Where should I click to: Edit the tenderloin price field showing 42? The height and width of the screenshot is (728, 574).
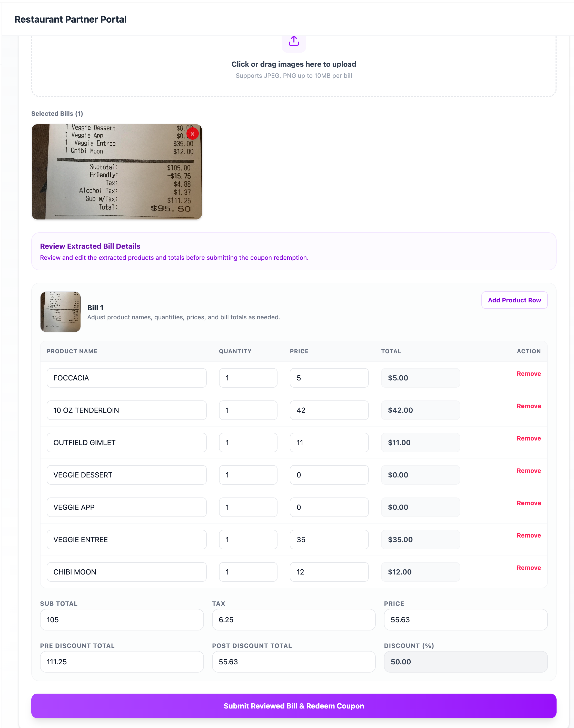329,410
